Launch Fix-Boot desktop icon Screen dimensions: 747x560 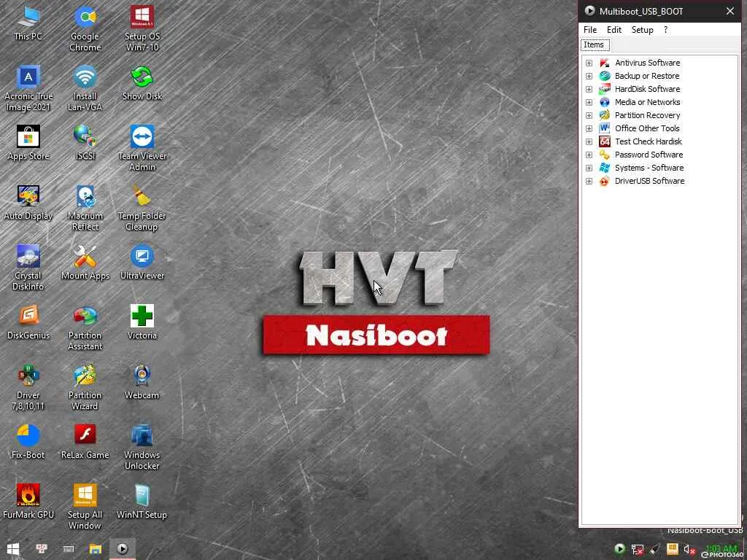[x=28, y=442]
